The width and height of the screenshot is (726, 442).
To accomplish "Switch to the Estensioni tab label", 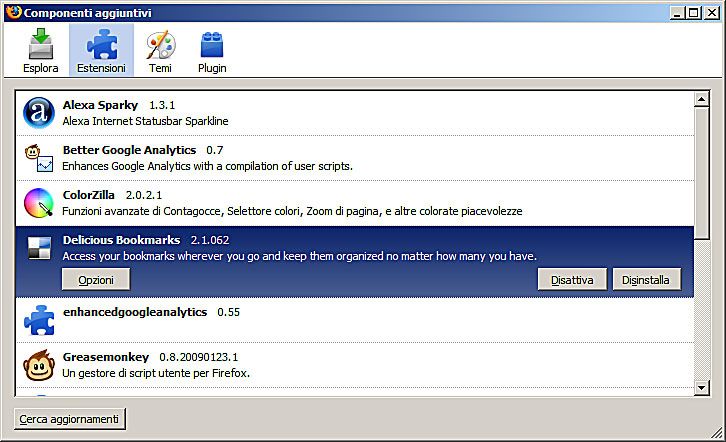I will click(x=101, y=68).
